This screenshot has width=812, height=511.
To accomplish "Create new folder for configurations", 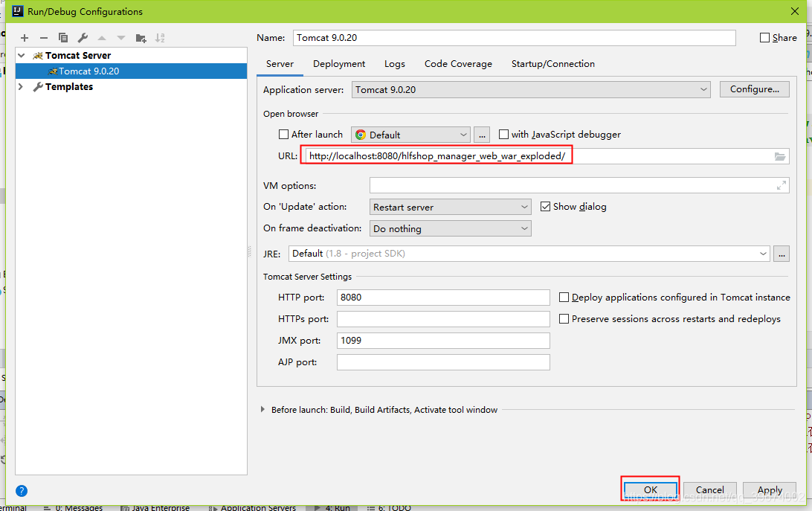I will click(x=141, y=38).
